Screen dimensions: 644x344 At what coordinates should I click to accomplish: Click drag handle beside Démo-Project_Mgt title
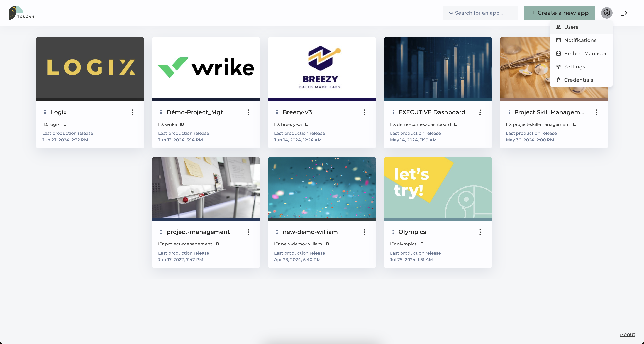click(x=161, y=112)
